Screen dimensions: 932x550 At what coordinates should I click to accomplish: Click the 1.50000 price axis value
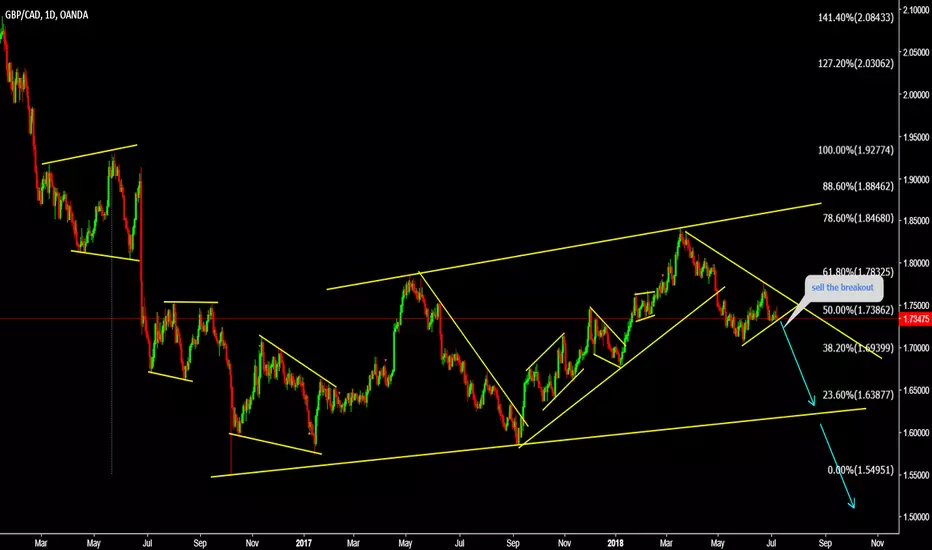pos(916,517)
